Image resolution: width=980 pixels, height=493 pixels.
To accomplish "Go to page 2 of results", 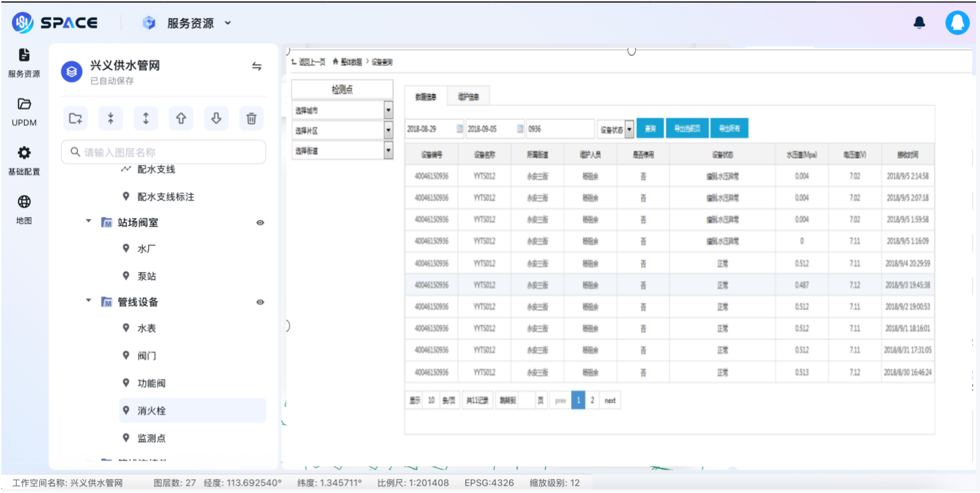I will click(x=593, y=400).
